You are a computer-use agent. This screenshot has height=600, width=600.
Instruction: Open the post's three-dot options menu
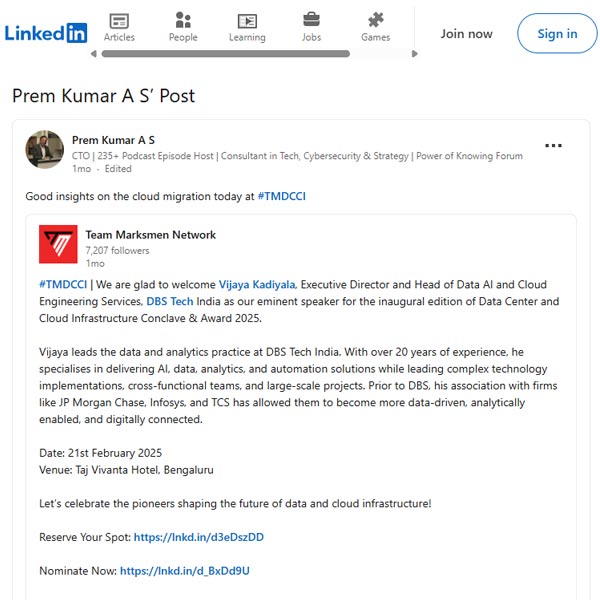pyautogui.click(x=553, y=145)
